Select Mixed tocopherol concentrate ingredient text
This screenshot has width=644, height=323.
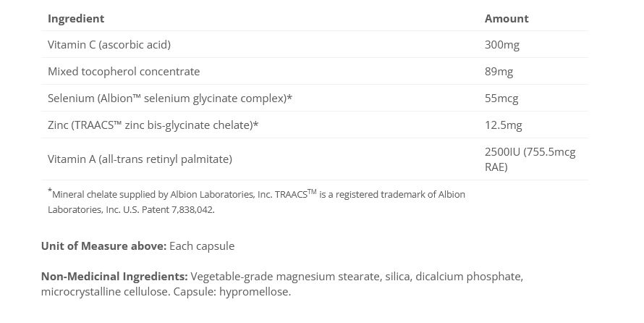point(124,72)
